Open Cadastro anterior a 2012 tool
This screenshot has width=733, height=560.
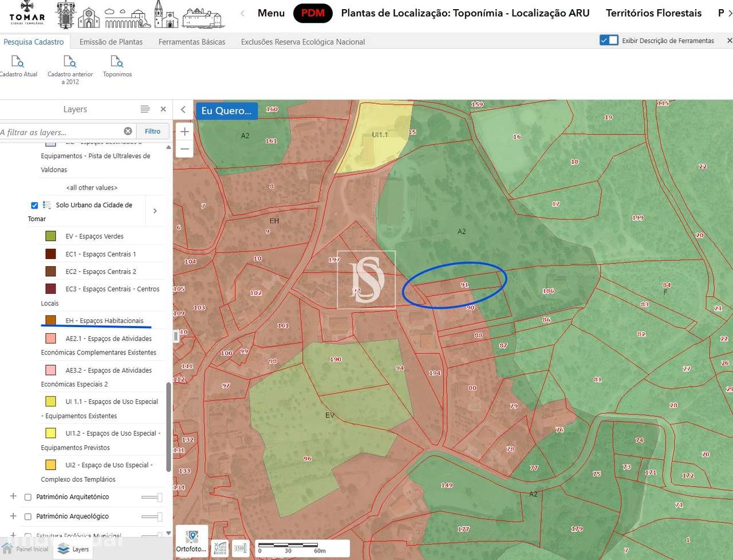(x=70, y=70)
